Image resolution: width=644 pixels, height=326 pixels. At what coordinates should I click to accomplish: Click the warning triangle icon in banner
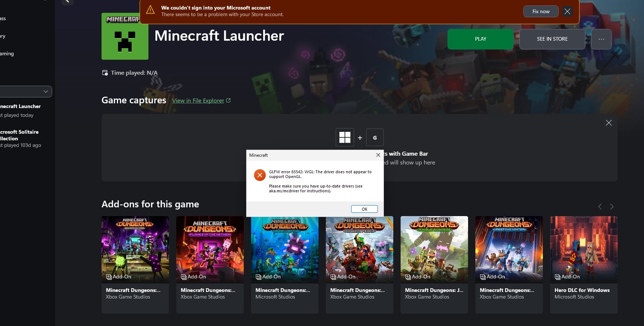click(x=150, y=10)
